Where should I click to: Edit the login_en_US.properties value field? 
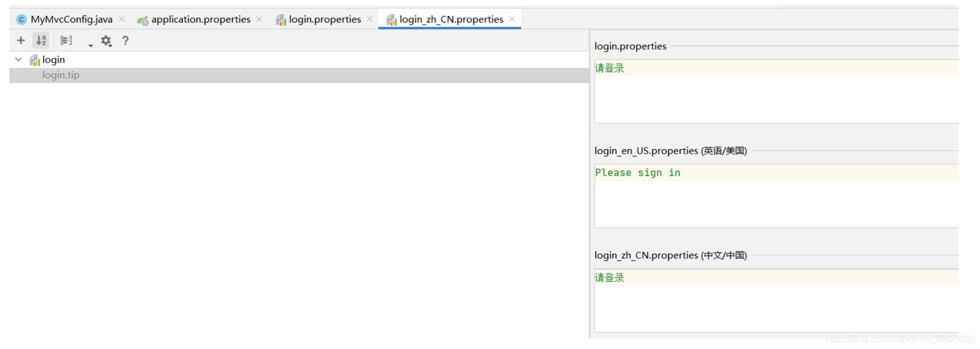pos(776,196)
